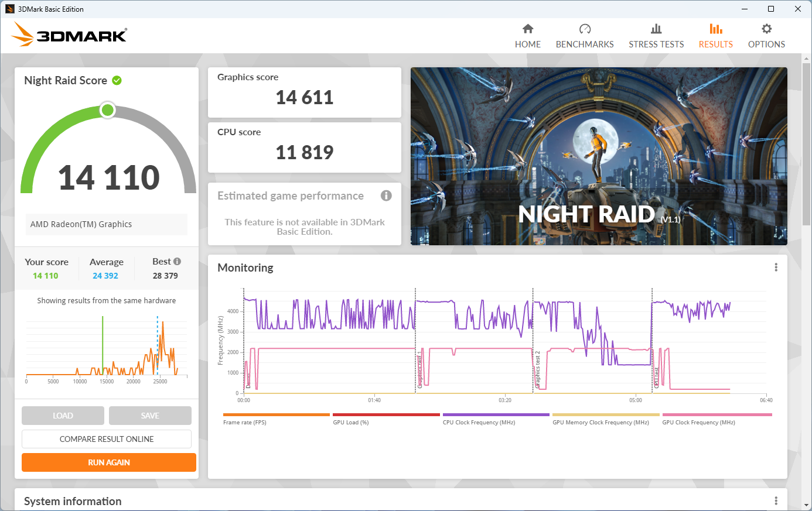Select the RESULTS tab
812x511 pixels.
click(x=715, y=36)
